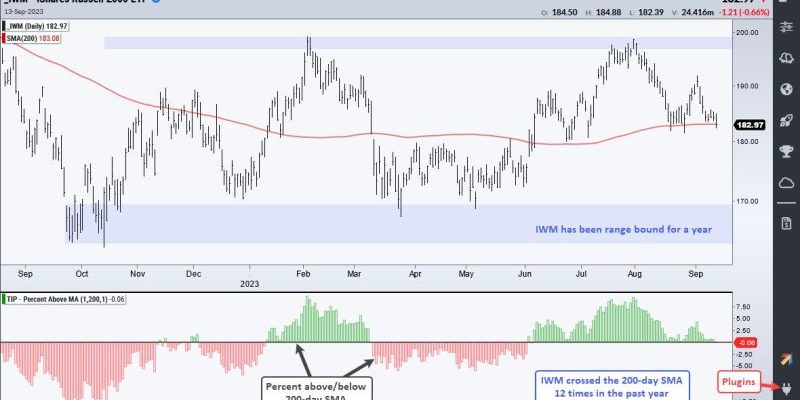Click the open value 184.50
Viewport: 800px width, 400px height.
coord(564,12)
